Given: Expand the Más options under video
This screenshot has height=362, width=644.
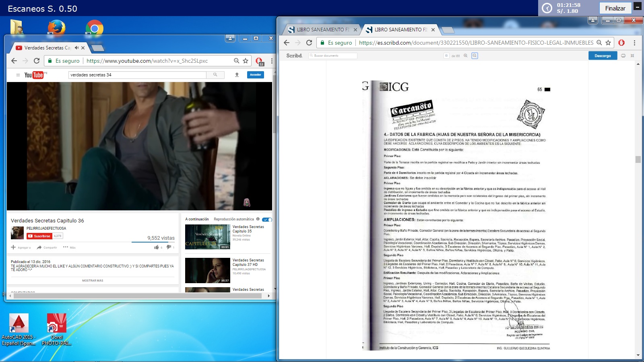Looking at the screenshot, I should click(x=69, y=247).
